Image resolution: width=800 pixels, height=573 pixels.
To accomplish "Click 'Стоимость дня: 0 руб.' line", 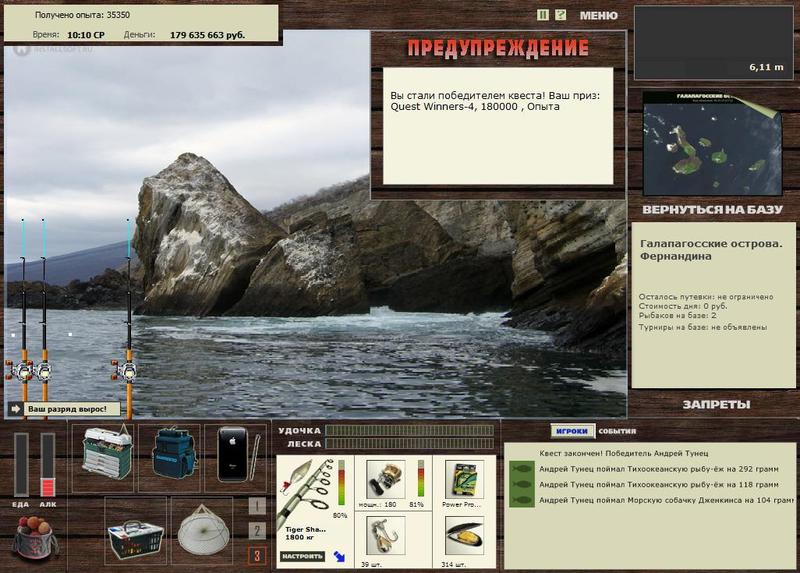I will [683, 306].
